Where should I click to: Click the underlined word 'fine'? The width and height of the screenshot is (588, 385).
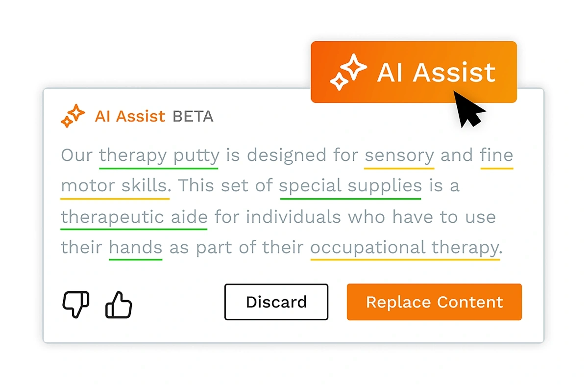click(497, 155)
